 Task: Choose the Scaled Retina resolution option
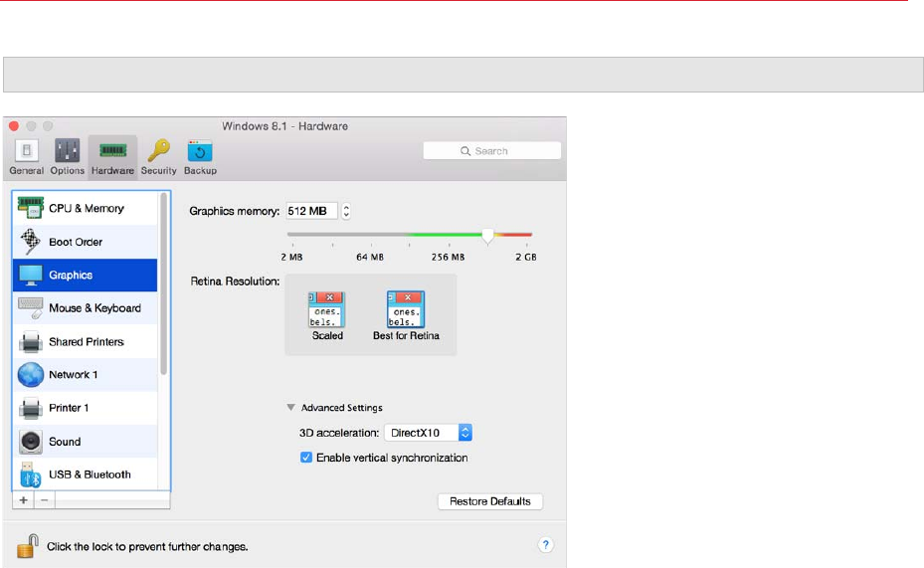(327, 315)
